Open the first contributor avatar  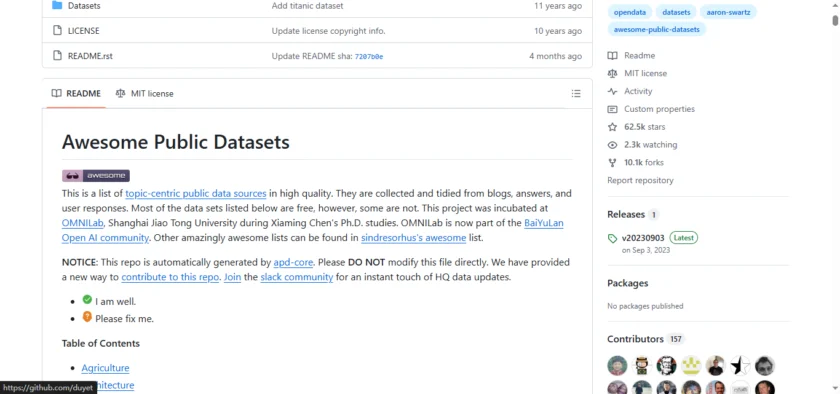click(x=617, y=366)
